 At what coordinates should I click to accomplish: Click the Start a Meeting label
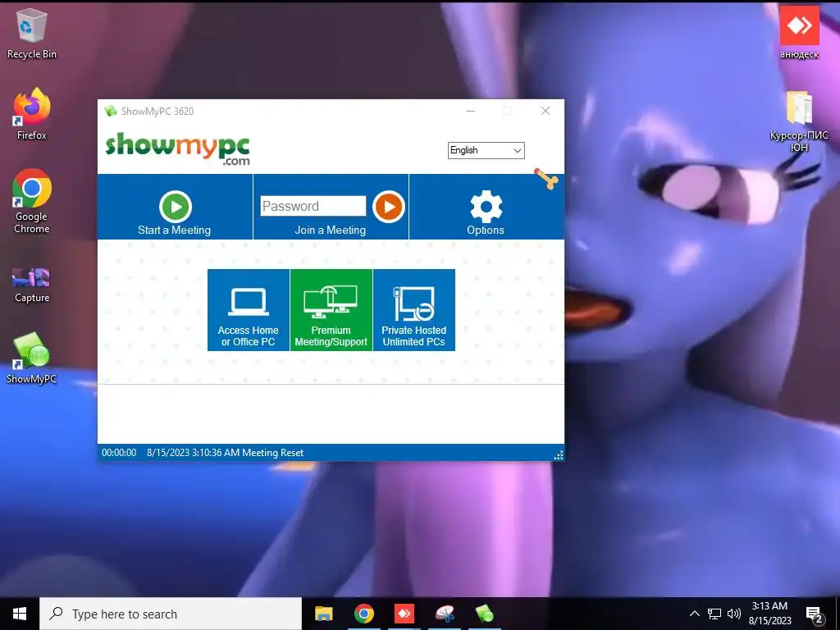(174, 231)
